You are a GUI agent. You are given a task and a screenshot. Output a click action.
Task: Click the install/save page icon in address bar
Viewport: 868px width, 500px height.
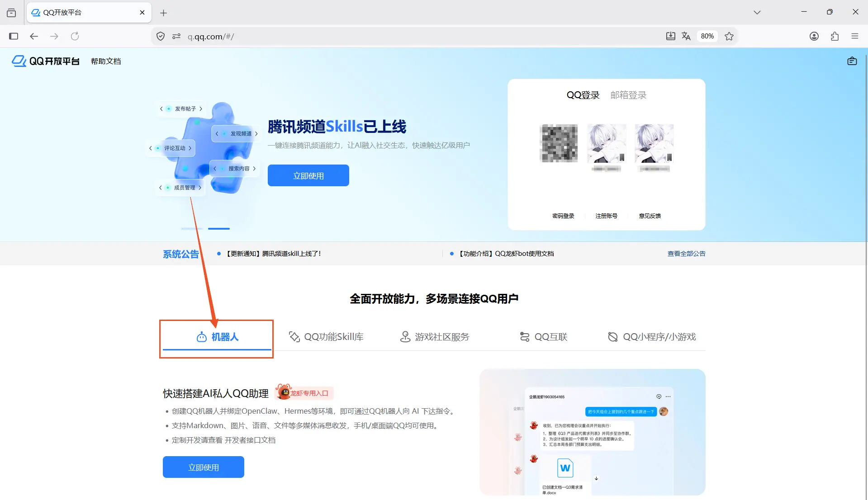click(x=671, y=36)
